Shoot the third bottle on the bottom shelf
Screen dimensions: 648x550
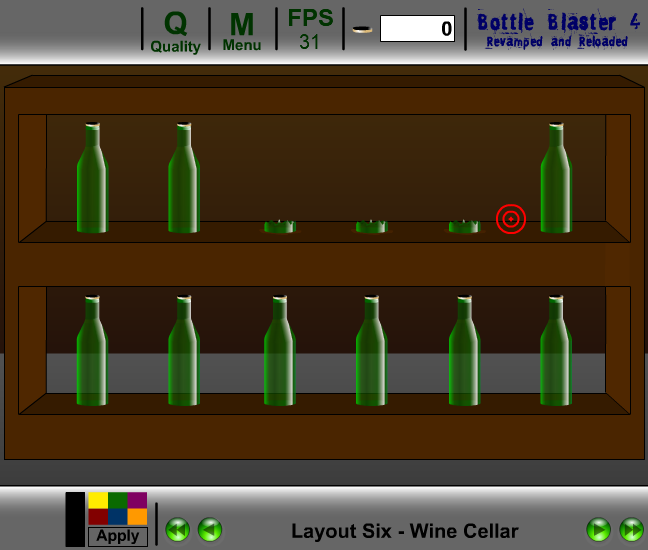[280, 350]
